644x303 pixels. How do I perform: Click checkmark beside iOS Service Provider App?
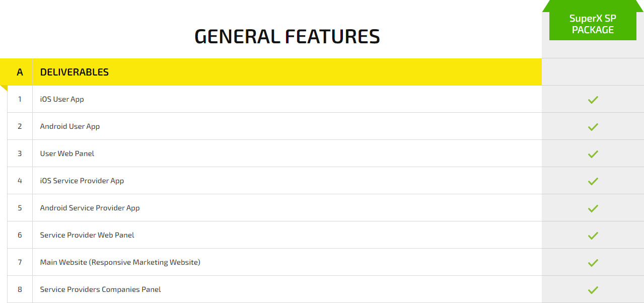[x=593, y=181]
